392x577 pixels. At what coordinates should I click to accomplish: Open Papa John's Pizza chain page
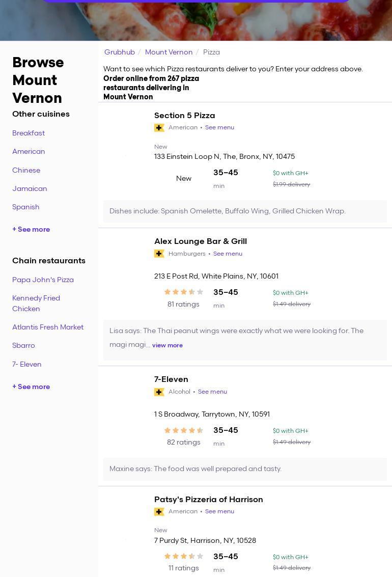click(x=43, y=280)
